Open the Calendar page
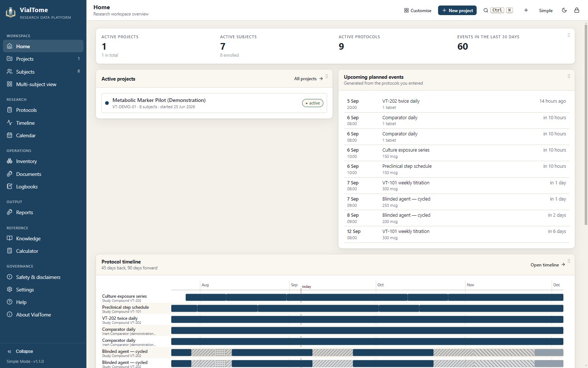 (x=43, y=135)
